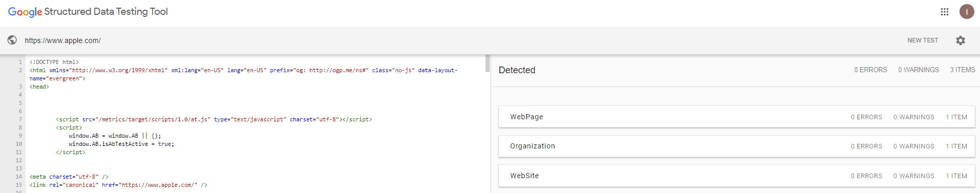The height and width of the screenshot is (193, 980).
Task: Click 0 ERRORS in Organization row
Action: 866,146
